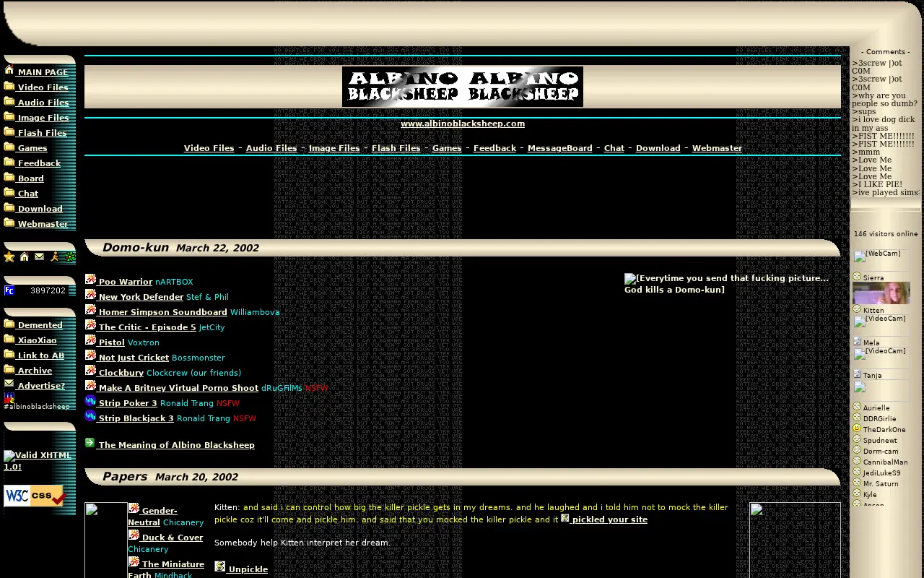Open Make A Britney Virtual Porno Shoot link
This screenshot has width=924, height=578.
[x=178, y=388]
